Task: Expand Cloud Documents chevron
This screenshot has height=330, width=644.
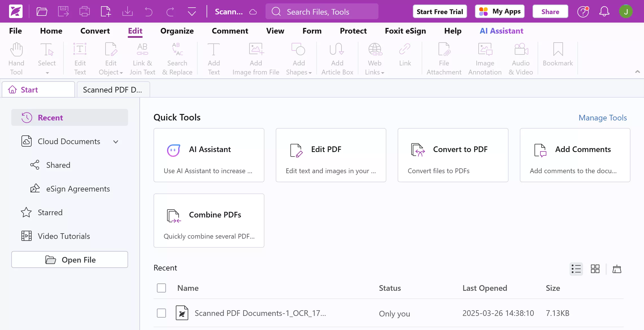Action: [x=116, y=142]
